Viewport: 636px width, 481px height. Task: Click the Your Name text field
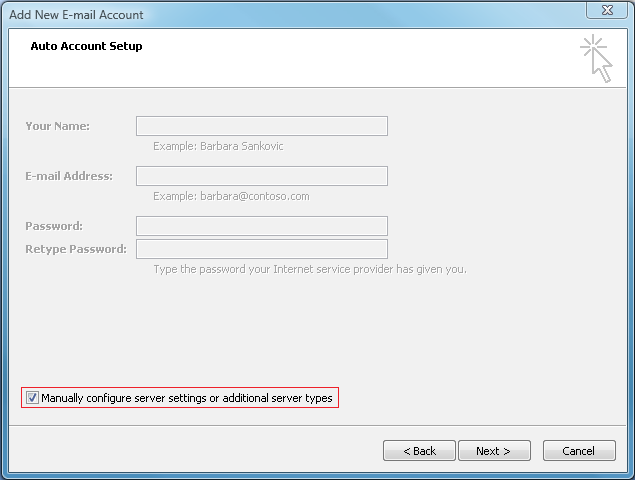click(x=261, y=126)
